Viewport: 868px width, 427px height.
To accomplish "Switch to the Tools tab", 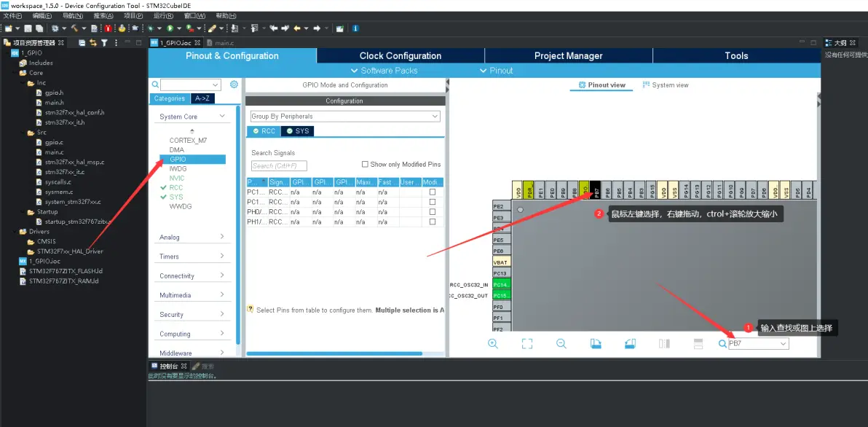I will (736, 55).
